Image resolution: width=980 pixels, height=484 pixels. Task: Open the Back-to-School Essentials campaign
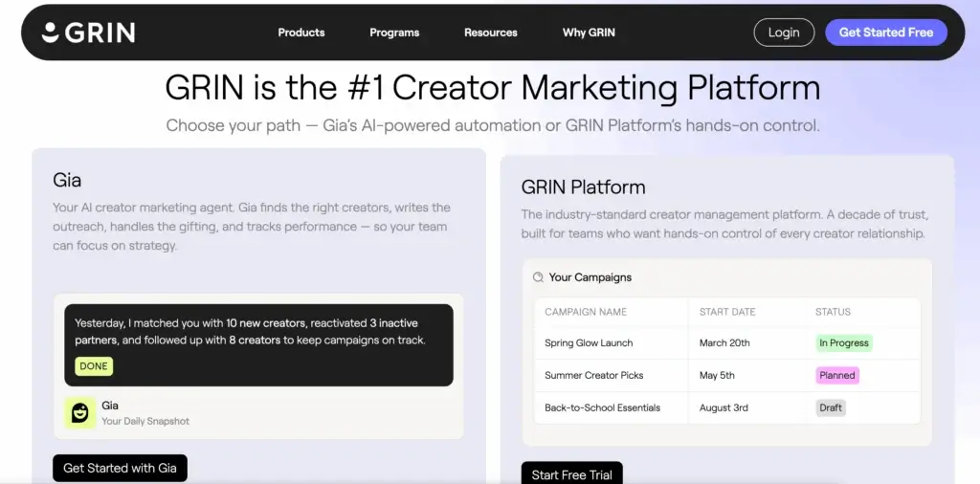[x=602, y=407]
